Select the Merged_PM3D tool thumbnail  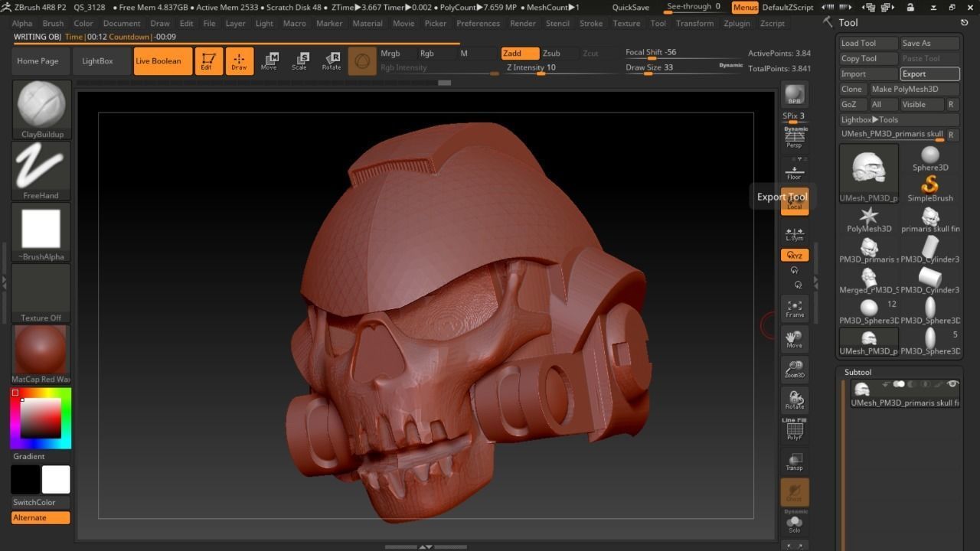point(869,281)
